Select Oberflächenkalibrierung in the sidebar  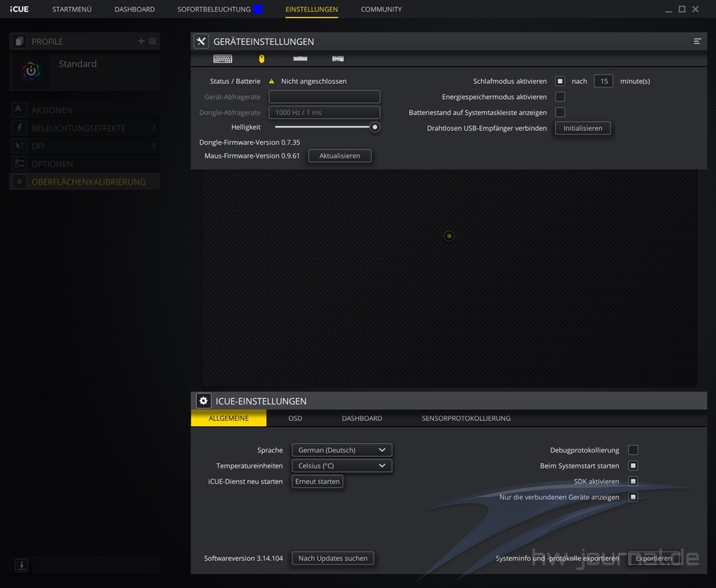click(84, 181)
